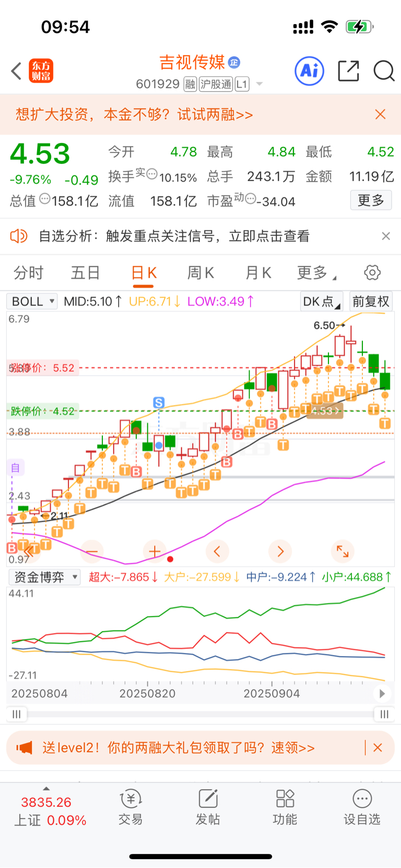
Task: Tap date label 20250820
Action: click(147, 694)
